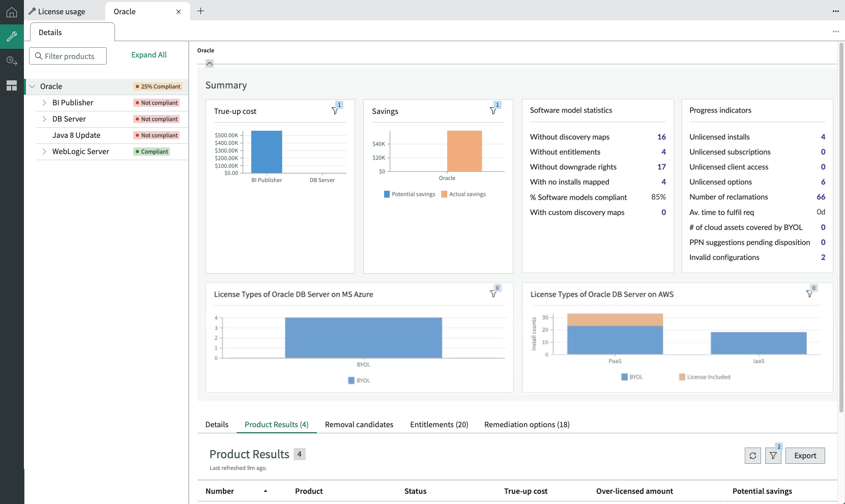Click the With no installs mapped count
Screen dimensions: 845x504
tap(663, 182)
